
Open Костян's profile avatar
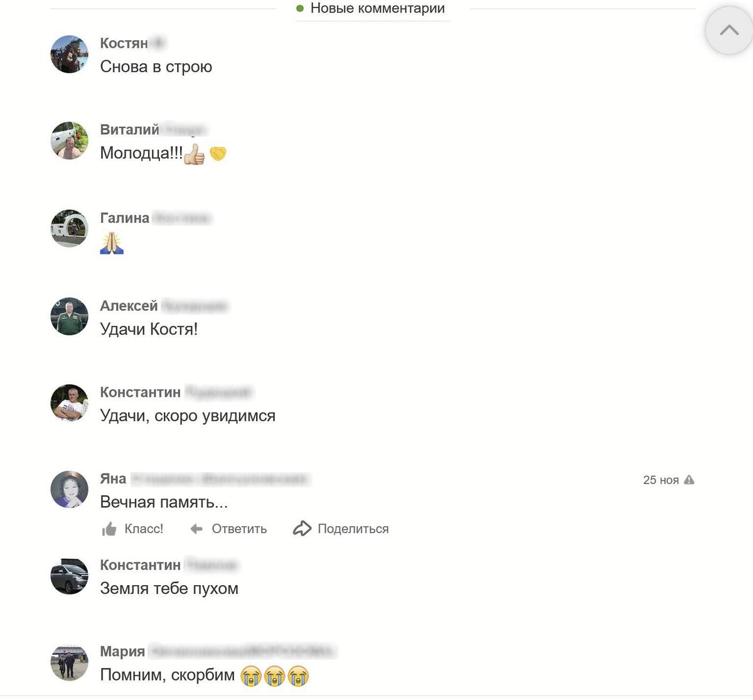69,54
